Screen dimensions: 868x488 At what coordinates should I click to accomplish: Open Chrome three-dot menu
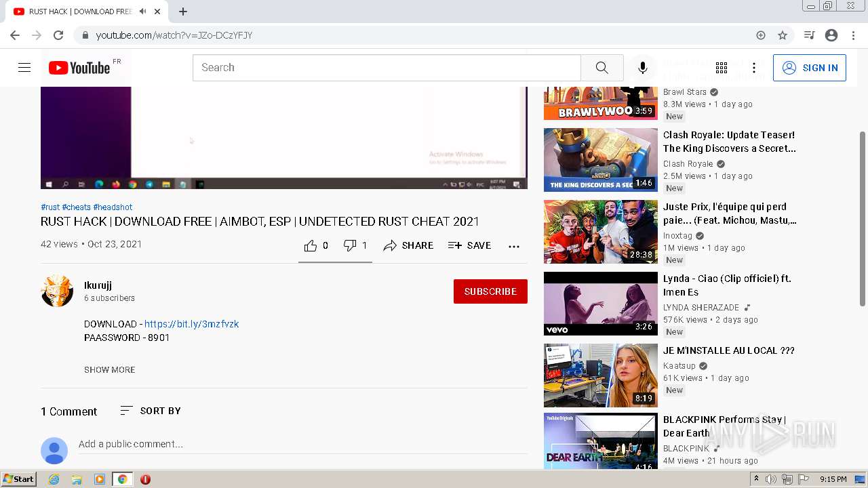(x=853, y=35)
